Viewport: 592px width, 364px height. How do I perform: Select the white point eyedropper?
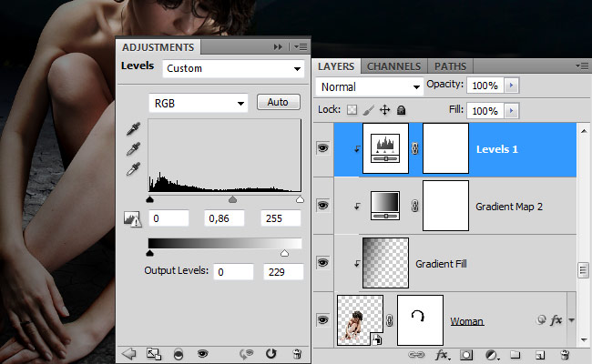coord(133,169)
